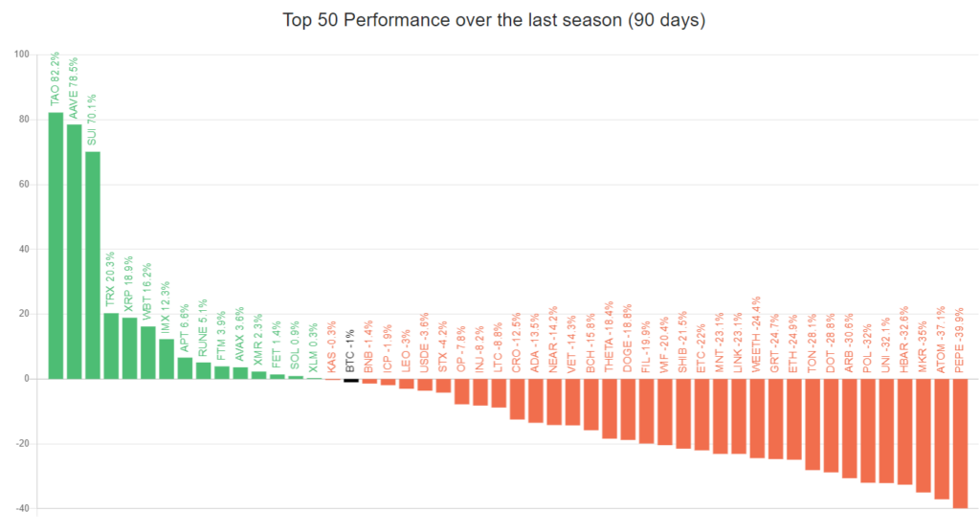Select the red DOGE bar

pyautogui.click(x=628, y=409)
